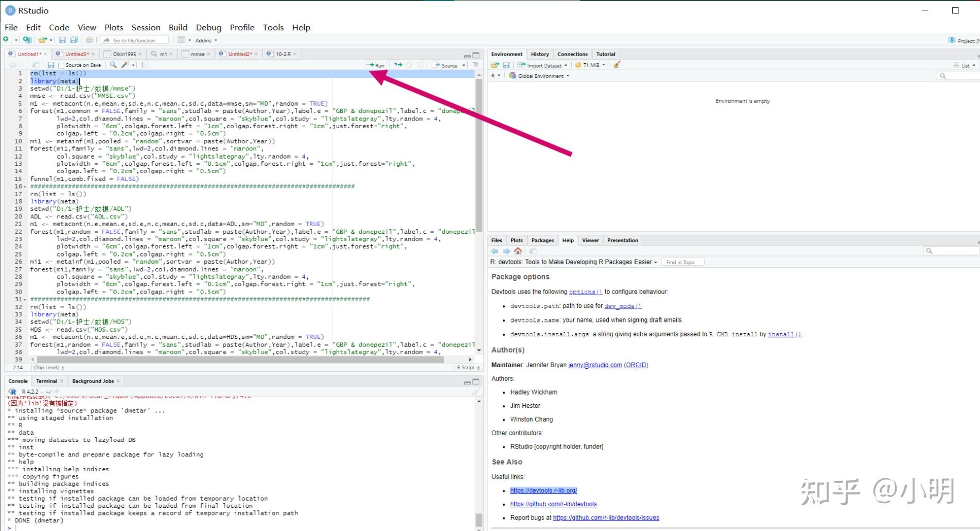Open the Session menu
Screen dimensions: 980x531
(x=146, y=27)
